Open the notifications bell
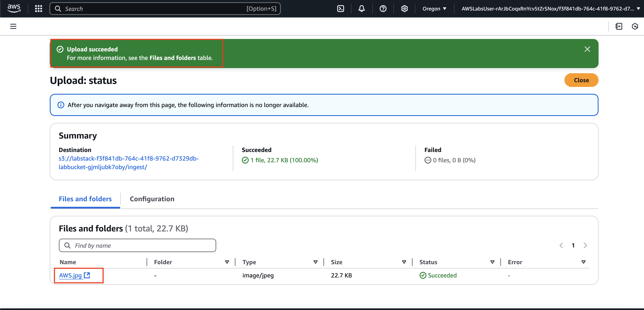The width and height of the screenshot is (644, 310). (x=361, y=9)
